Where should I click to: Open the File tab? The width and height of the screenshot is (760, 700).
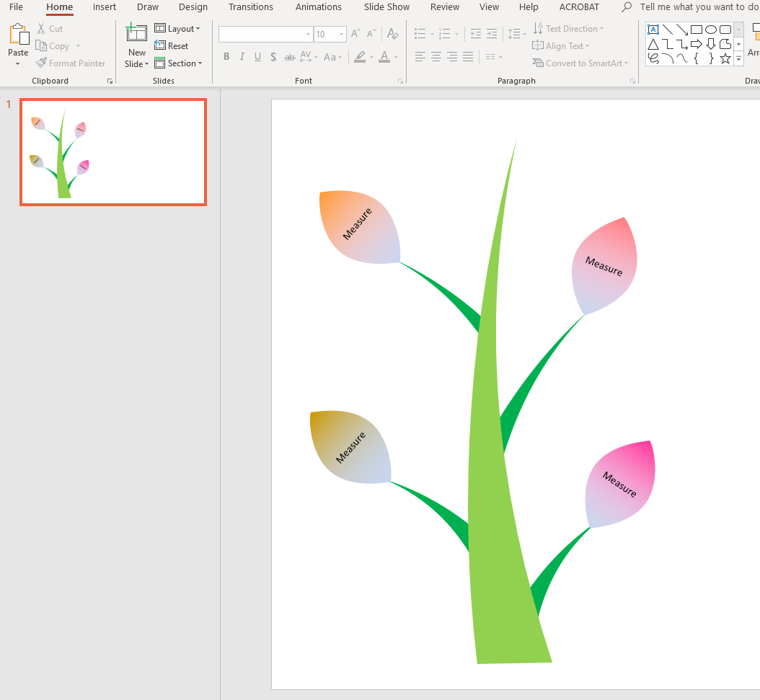(16, 6)
